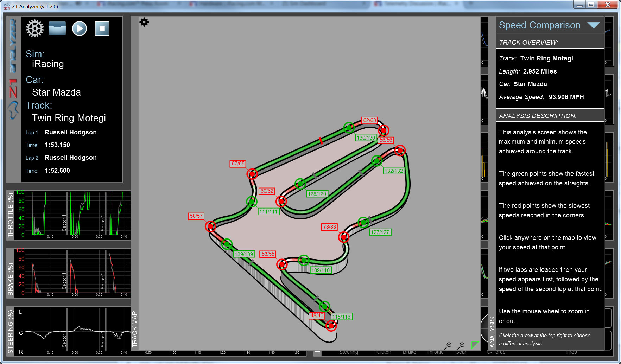Select the vertical TRACK MAP tab
Image resolution: width=621 pixels, height=364 pixels.
(134, 329)
